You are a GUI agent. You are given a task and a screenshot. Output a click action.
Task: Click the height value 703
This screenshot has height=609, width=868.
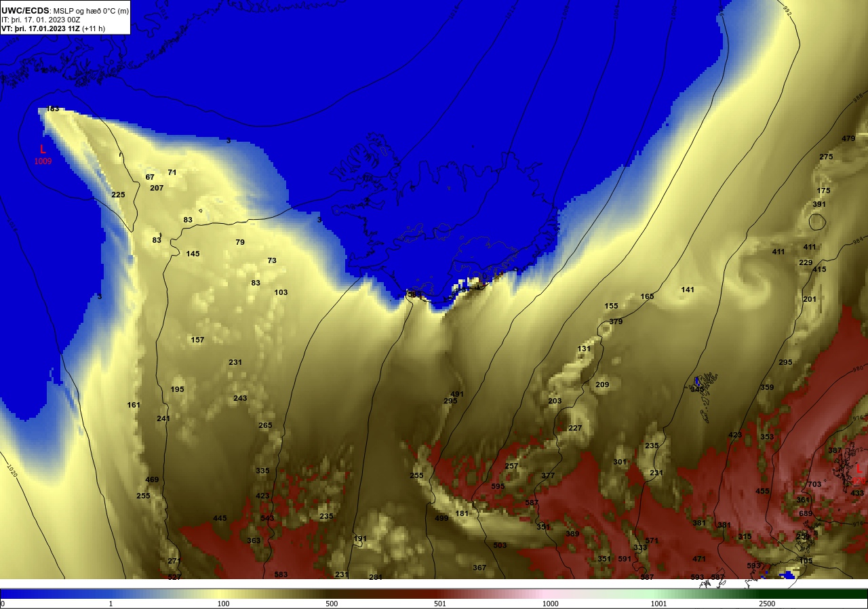814,485
